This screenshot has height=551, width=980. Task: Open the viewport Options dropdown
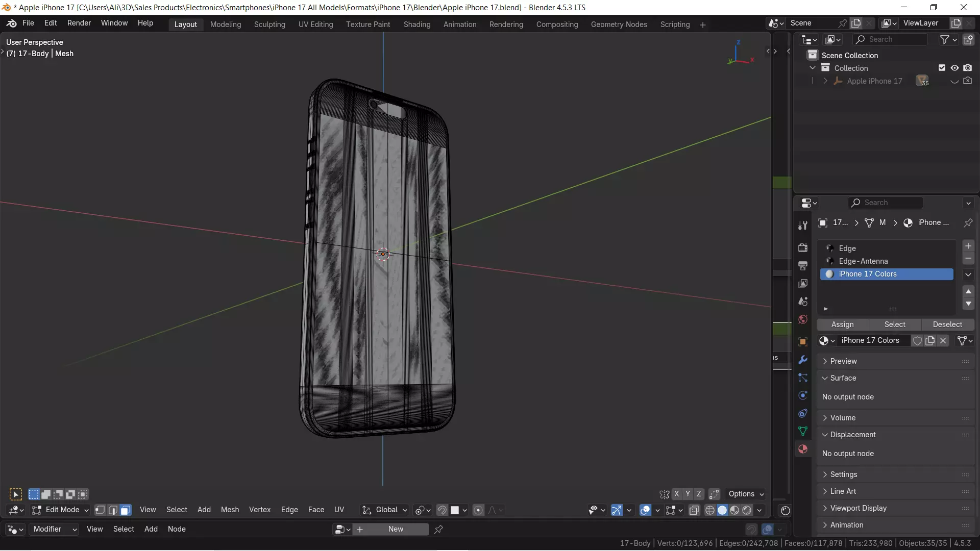[x=746, y=494]
